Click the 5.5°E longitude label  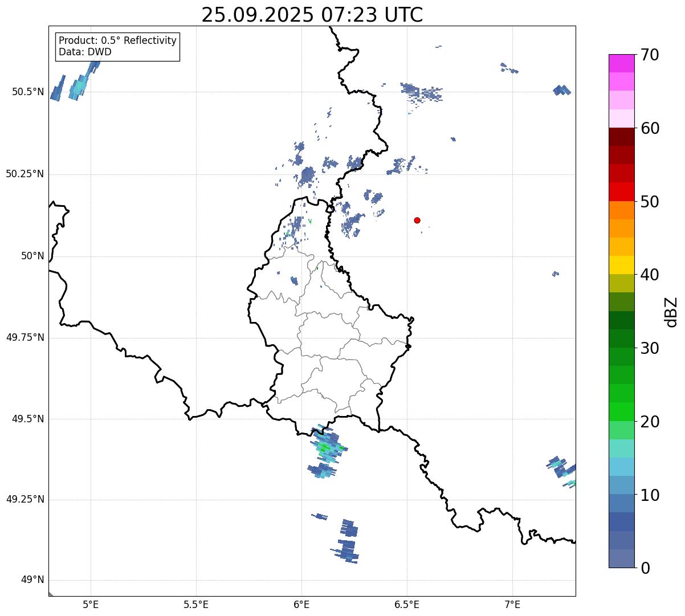coord(196,605)
